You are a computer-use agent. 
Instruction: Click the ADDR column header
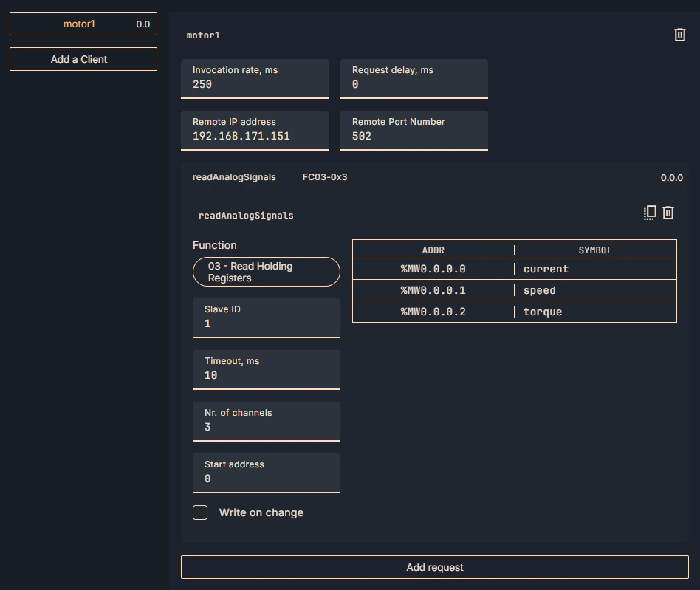(433, 250)
